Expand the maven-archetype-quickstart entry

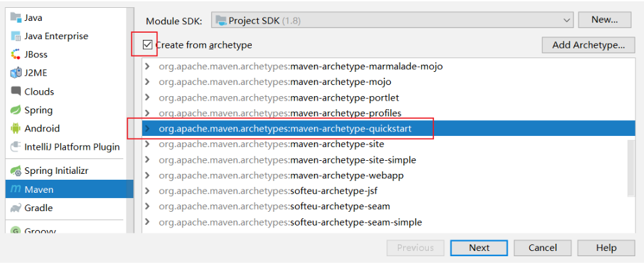click(147, 129)
